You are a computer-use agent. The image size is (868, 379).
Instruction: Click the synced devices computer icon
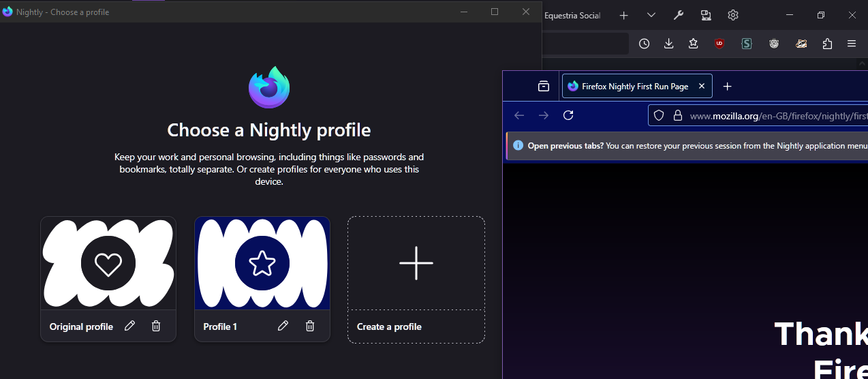coord(706,15)
